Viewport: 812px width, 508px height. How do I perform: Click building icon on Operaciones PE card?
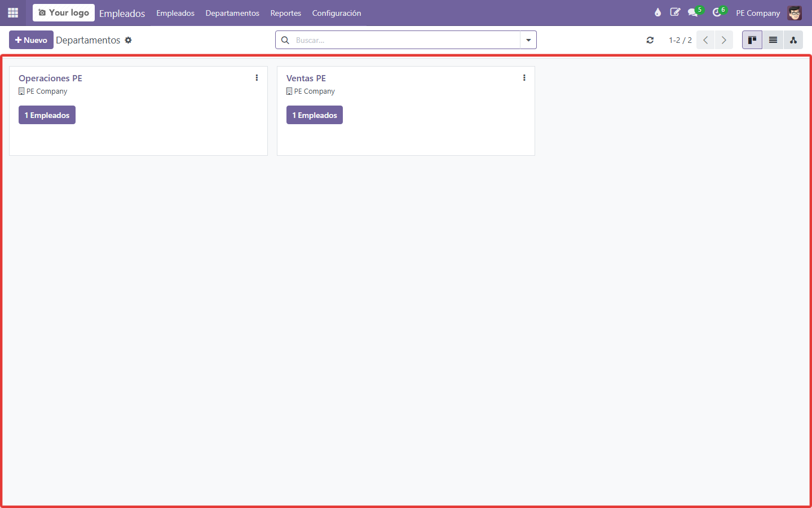coord(21,91)
